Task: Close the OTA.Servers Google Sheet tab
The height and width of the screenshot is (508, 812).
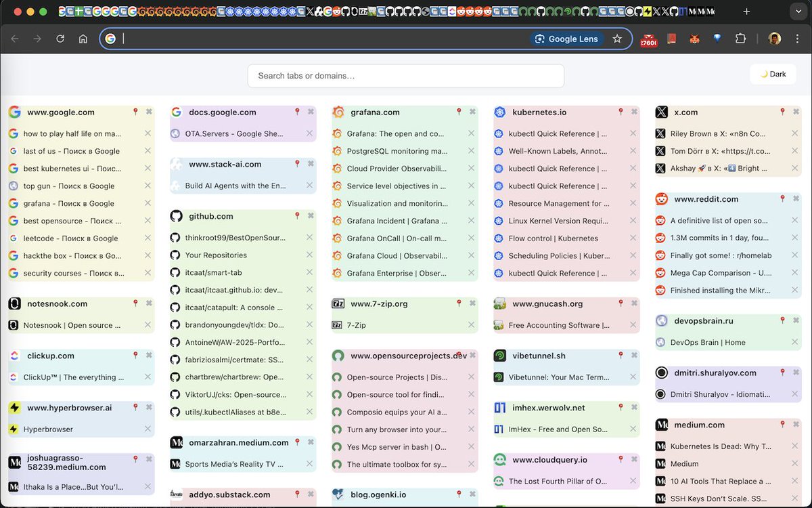Action: (x=309, y=133)
